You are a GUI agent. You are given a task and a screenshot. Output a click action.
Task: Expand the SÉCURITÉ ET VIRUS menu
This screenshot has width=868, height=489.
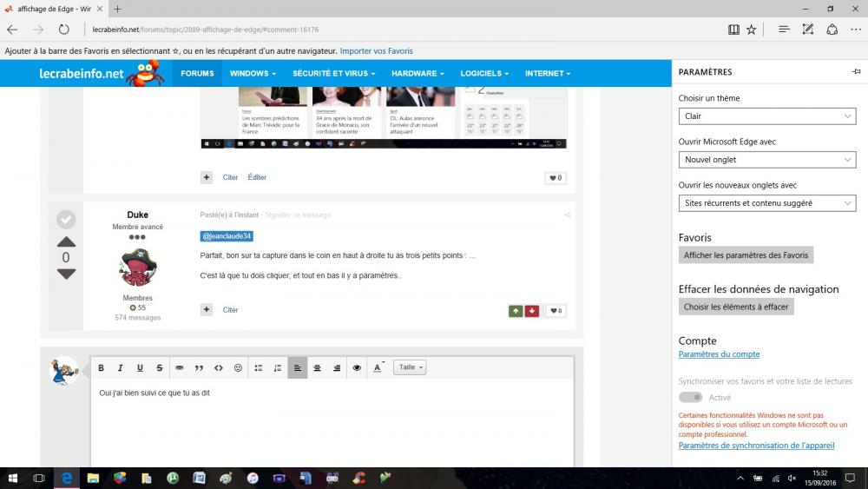point(334,73)
